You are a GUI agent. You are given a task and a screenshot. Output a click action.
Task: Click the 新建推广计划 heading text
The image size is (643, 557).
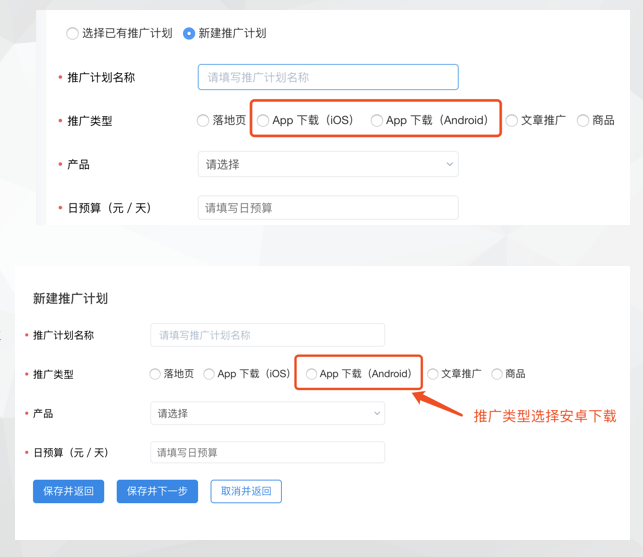(71, 298)
